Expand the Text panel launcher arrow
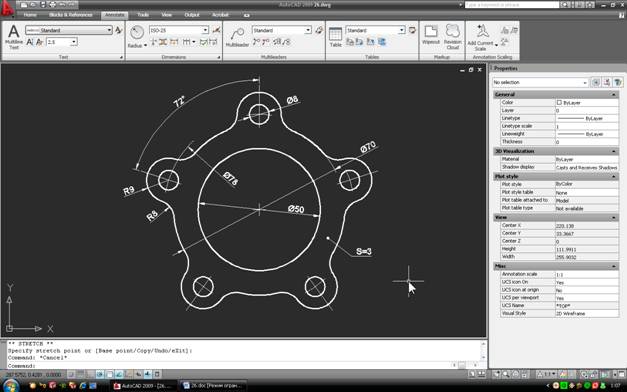The width and height of the screenshot is (627, 392). 121,57
